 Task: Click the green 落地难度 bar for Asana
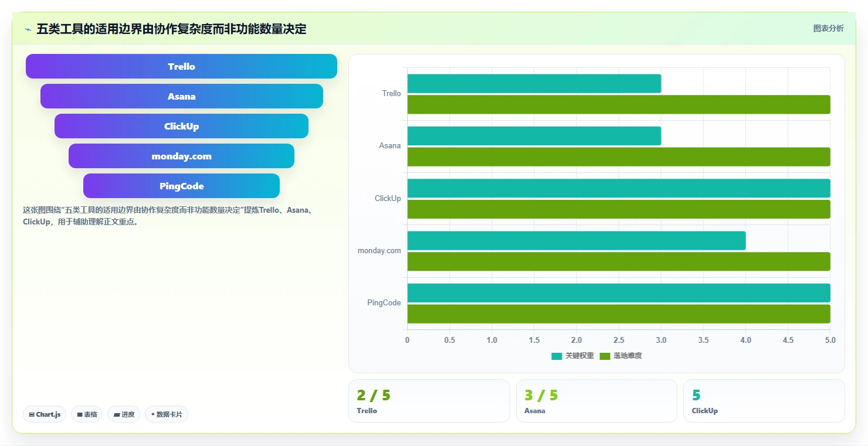pos(619,156)
